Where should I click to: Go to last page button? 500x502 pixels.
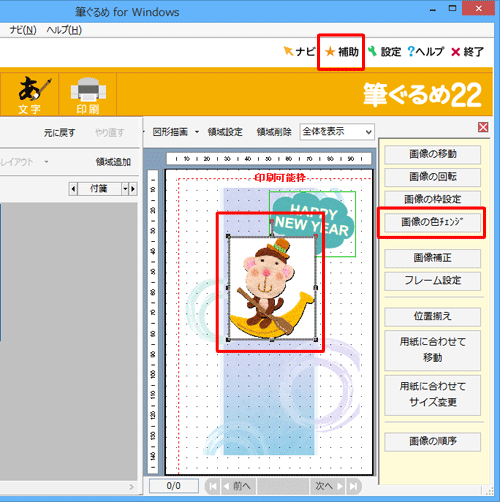pos(354,486)
